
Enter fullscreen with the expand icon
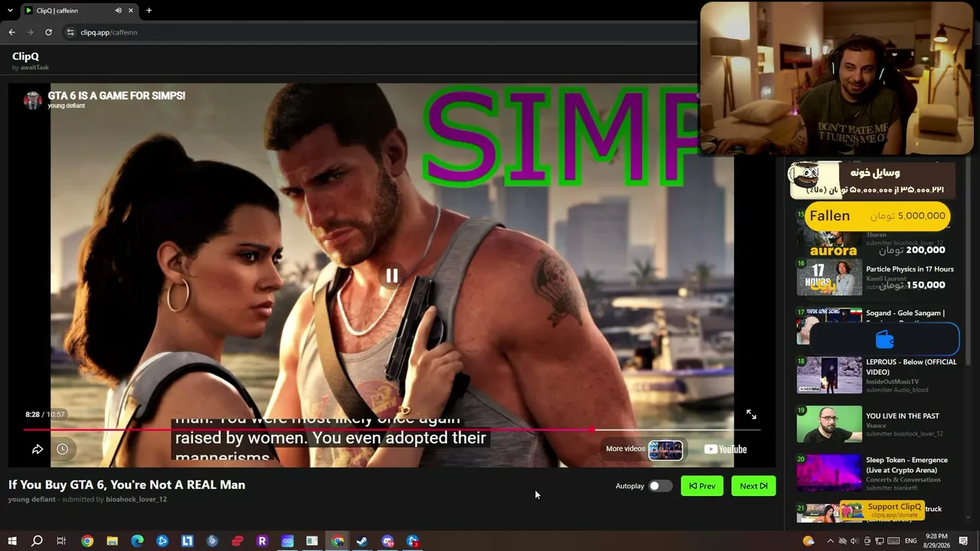tap(751, 414)
